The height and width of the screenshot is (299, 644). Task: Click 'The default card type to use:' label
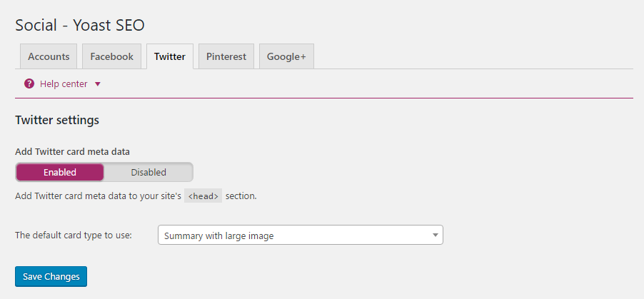click(x=74, y=235)
